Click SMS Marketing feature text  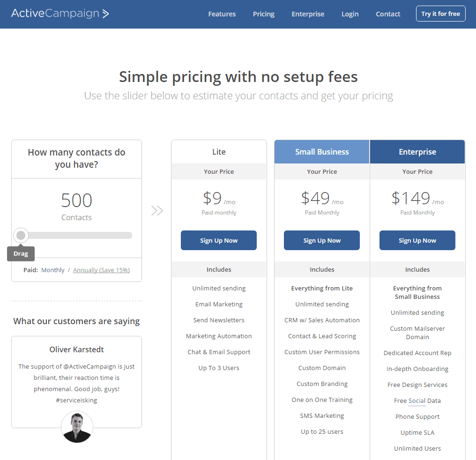pos(322,415)
